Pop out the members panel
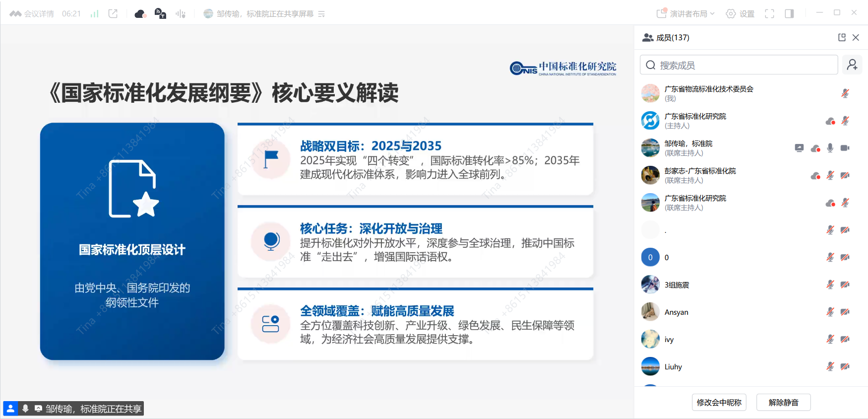The height and width of the screenshot is (419, 868). 842,37
